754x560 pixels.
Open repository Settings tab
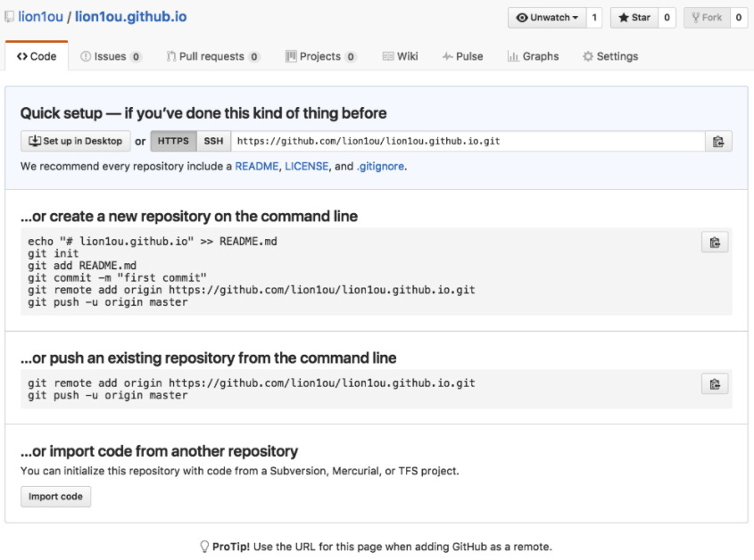(610, 56)
